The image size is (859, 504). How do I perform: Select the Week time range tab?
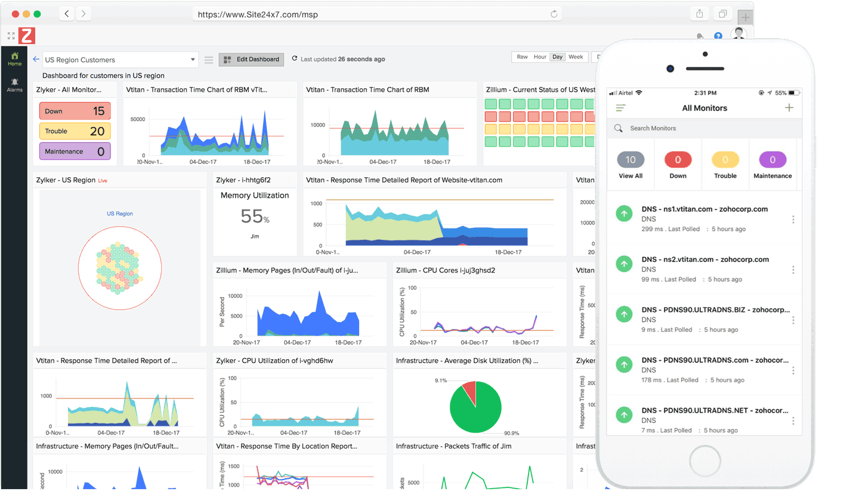click(576, 57)
